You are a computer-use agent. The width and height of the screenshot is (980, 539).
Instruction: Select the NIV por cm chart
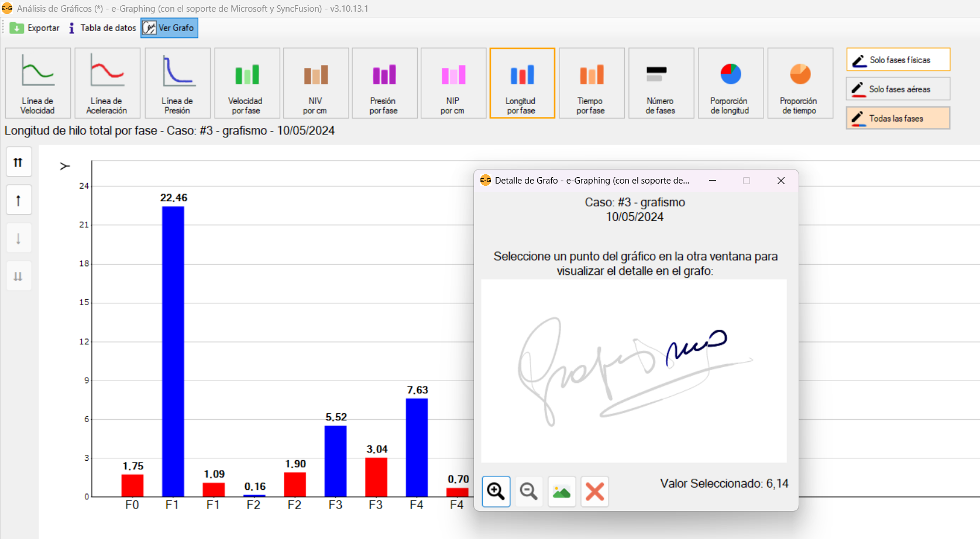[x=315, y=83]
